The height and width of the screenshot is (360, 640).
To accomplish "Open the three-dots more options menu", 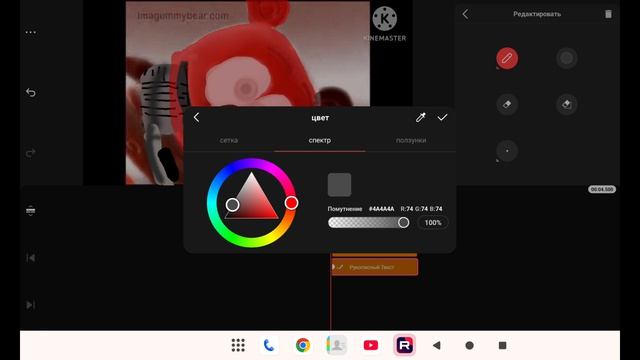I will click(31, 32).
